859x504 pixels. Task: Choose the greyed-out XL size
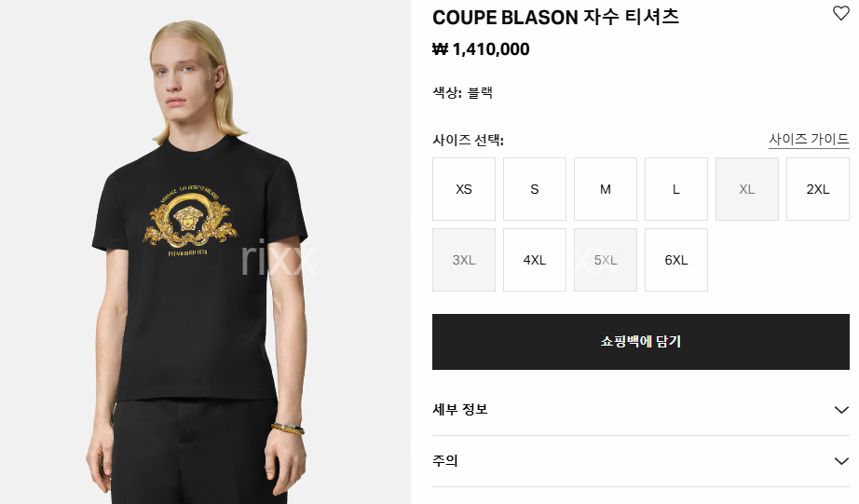coord(746,189)
